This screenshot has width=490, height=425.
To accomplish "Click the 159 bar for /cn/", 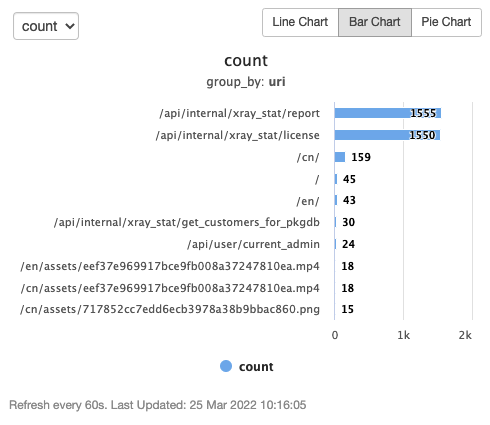I will click(340, 157).
